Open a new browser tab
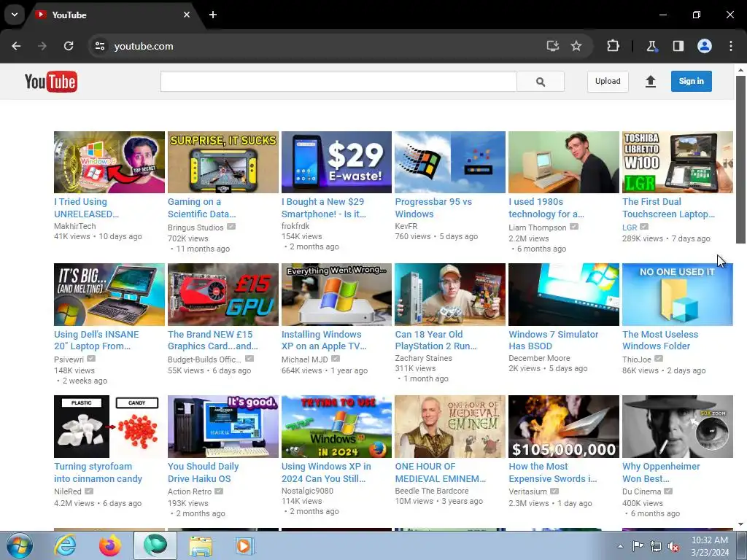 tap(213, 15)
